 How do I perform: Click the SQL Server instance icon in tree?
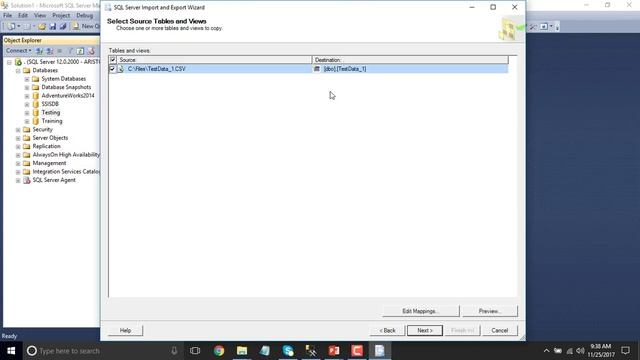(x=18, y=62)
